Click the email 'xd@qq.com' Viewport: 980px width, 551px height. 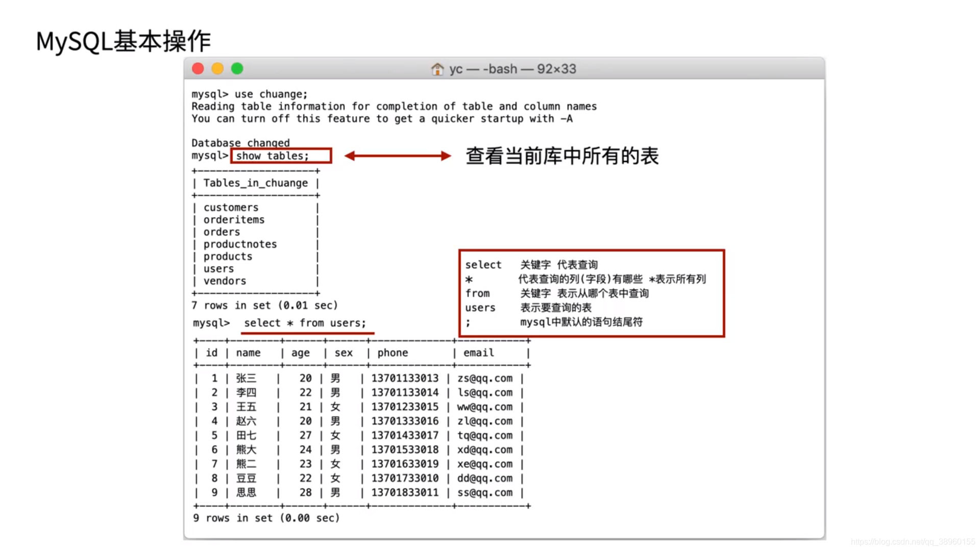point(485,450)
